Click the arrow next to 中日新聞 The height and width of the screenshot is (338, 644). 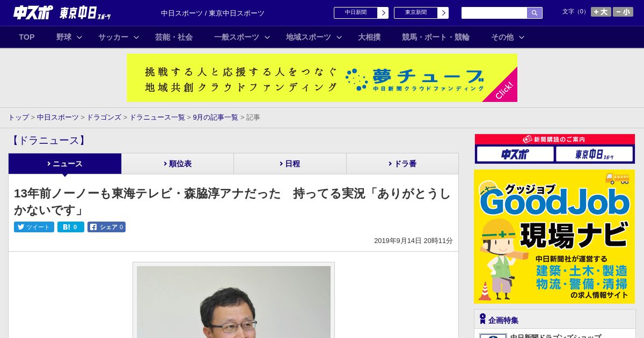pos(383,12)
